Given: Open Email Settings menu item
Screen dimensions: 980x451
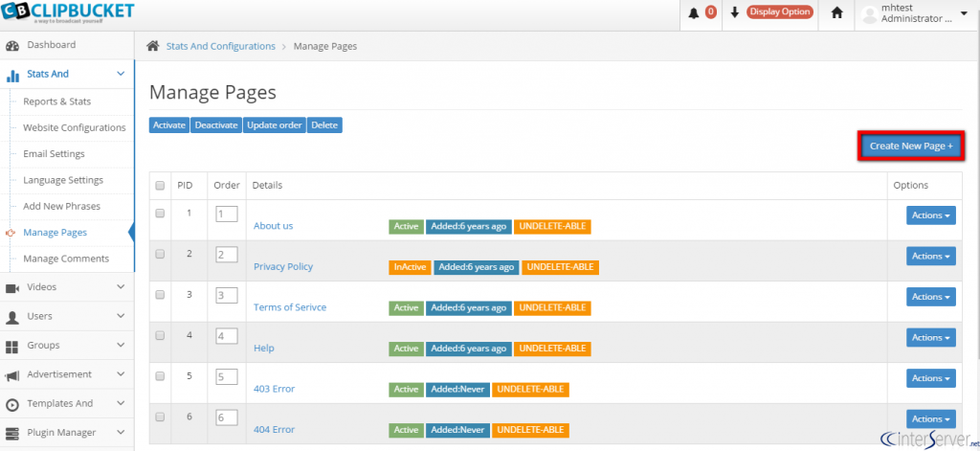Looking at the screenshot, I should pos(54,154).
